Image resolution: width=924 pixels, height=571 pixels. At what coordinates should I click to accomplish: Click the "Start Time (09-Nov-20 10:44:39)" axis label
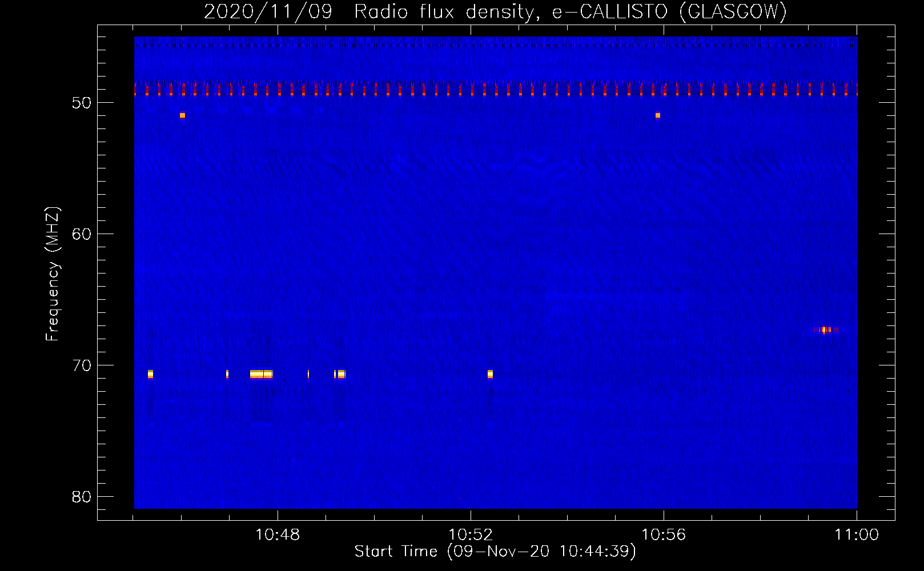click(495, 552)
